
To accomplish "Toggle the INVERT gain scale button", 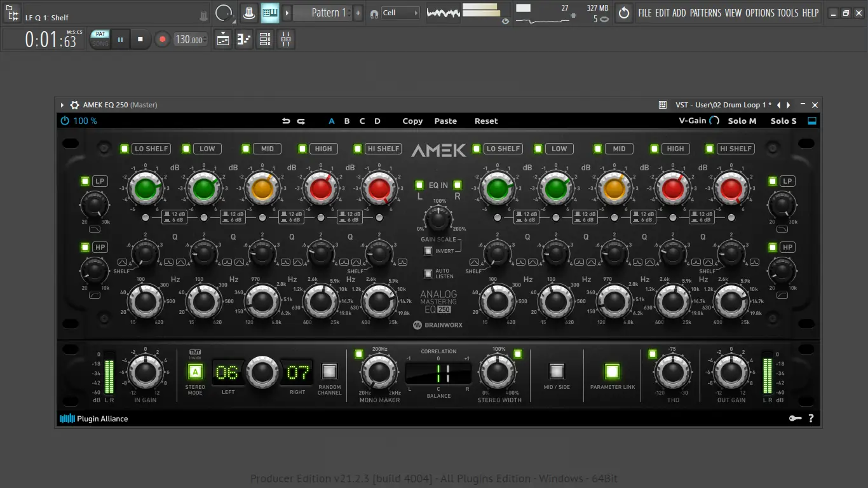I will (428, 251).
